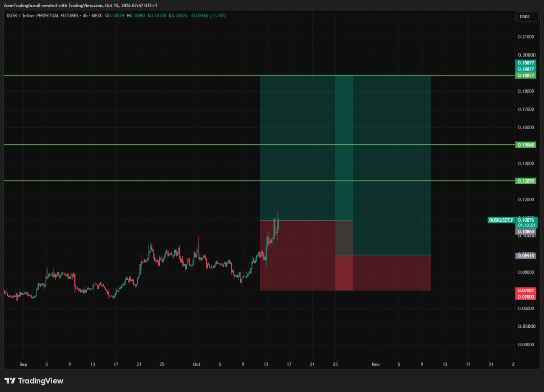The width and height of the screenshot is (544, 392).
Task: Click the 01:12:51 candle countdown timer
Action: (x=527, y=226)
